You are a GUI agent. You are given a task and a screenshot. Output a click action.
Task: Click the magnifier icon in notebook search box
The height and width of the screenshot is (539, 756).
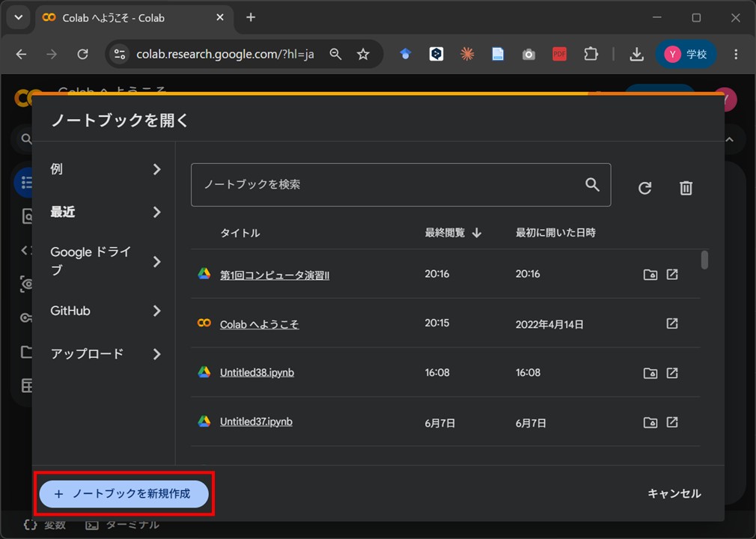coord(592,184)
